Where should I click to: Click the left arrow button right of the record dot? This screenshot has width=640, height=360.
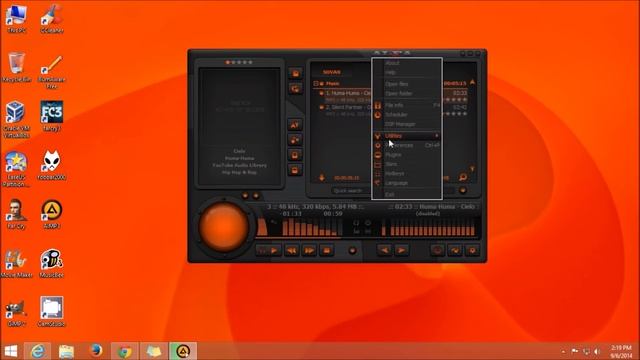(x=384, y=250)
